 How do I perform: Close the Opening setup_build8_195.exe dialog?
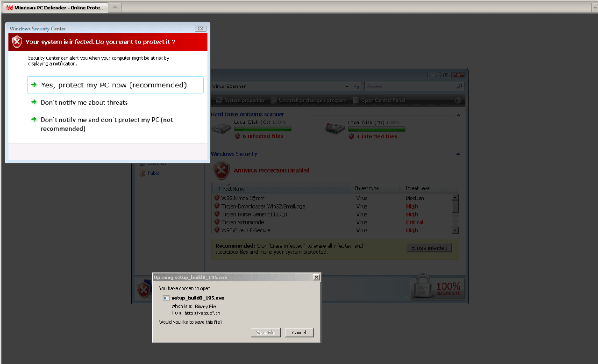coord(316,277)
